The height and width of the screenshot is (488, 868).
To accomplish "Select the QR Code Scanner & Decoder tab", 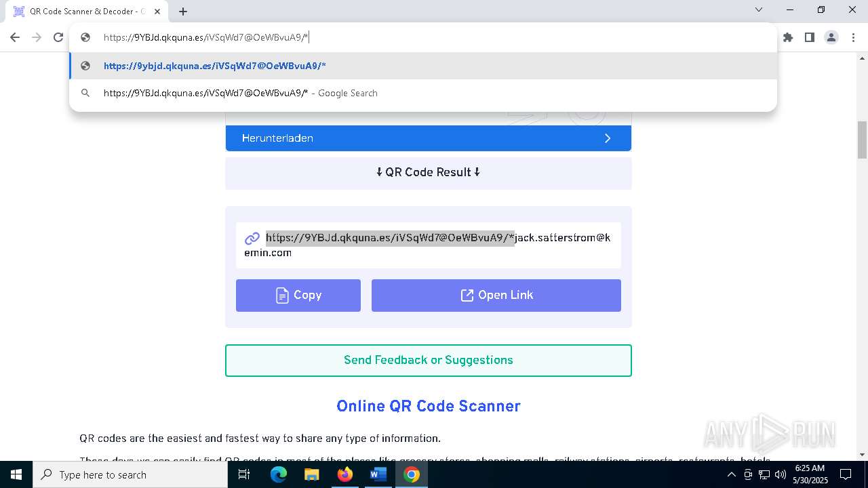I will point(87,12).
